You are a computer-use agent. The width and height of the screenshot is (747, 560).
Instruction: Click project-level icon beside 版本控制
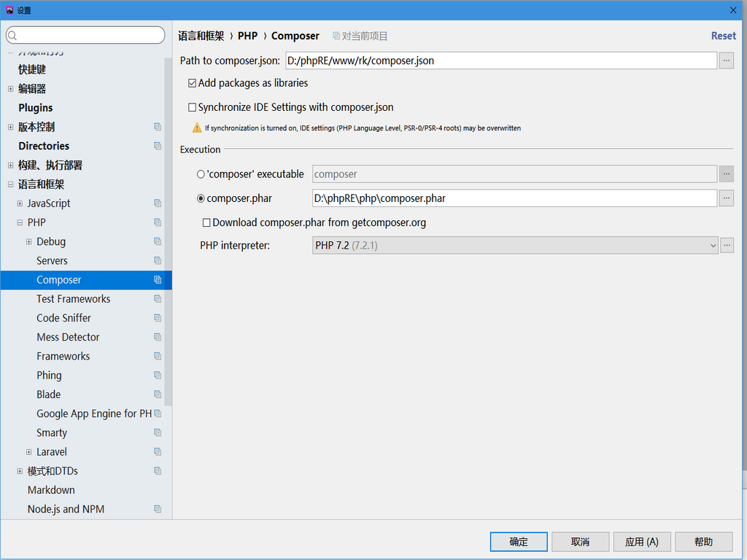tap(158, 127)
